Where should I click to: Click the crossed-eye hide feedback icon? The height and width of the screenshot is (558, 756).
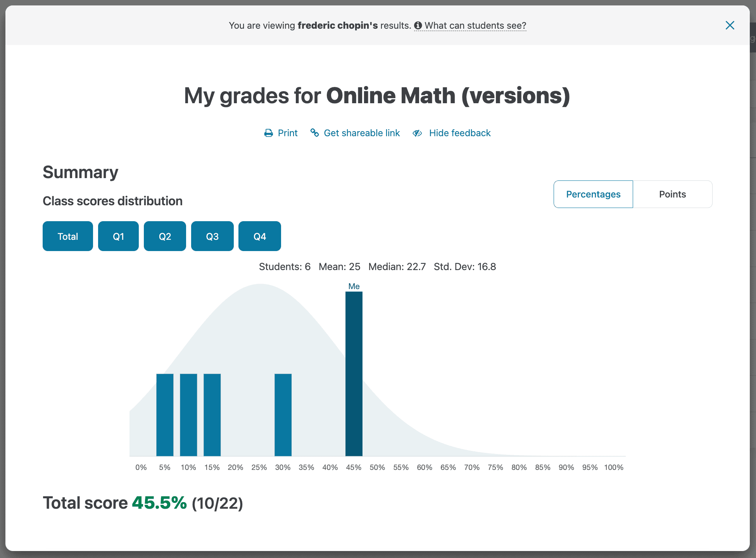(417, 133)
